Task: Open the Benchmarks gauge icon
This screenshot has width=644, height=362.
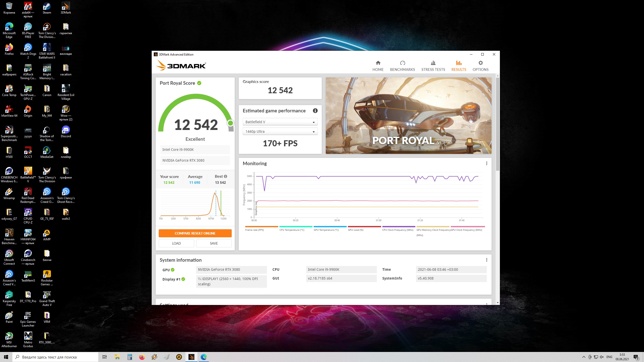Action: pos(402,63)
